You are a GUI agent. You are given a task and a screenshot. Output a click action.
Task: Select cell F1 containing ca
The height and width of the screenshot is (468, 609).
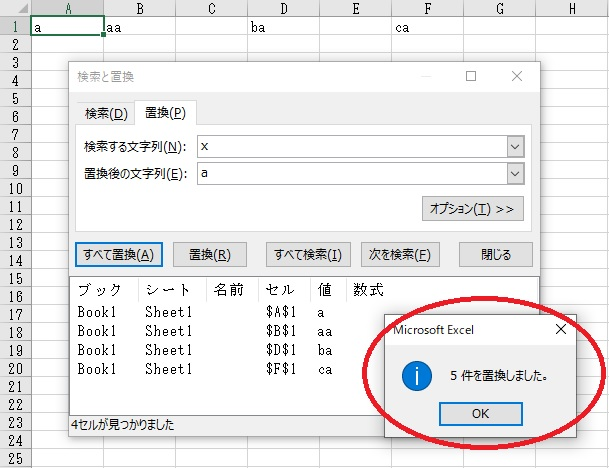tap(427, 26)
